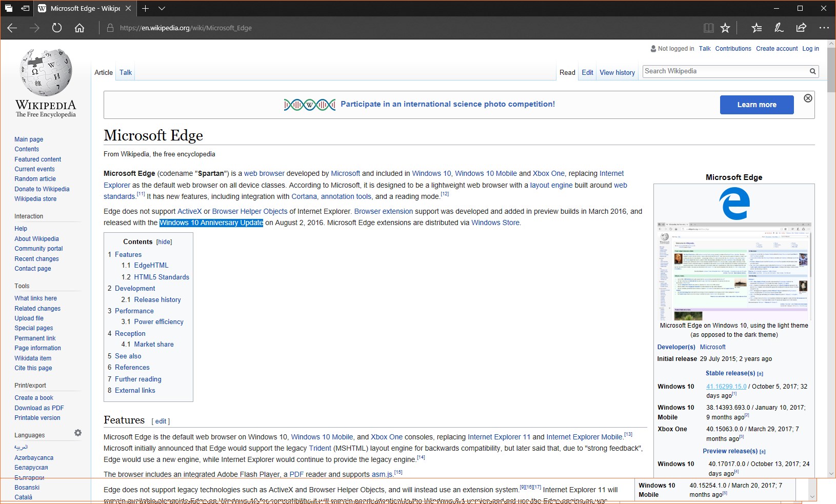Open Reading view book icon
836x504 pixels.
tap(708, 28)
